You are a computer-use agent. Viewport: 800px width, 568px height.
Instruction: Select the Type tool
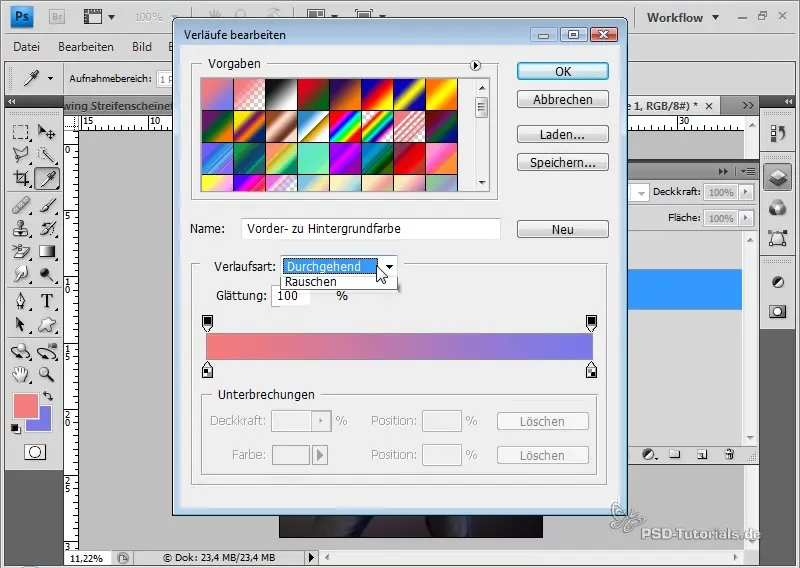47,301
